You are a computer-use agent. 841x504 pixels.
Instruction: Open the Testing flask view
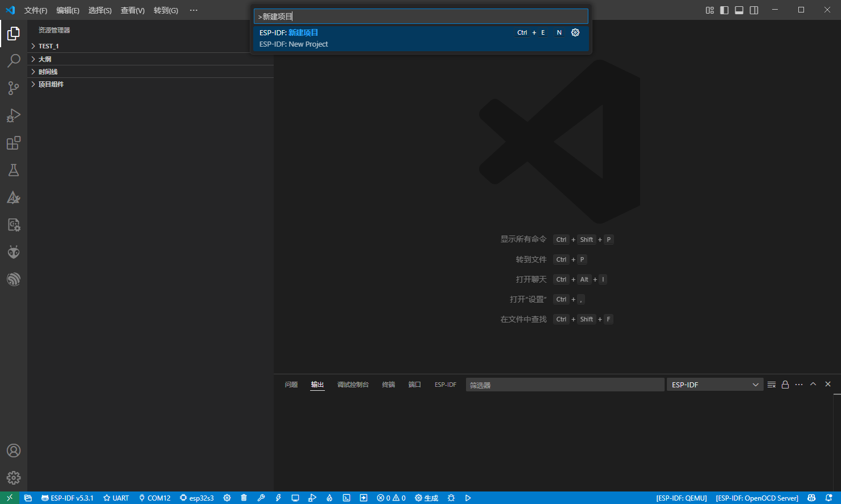(14, 170)
